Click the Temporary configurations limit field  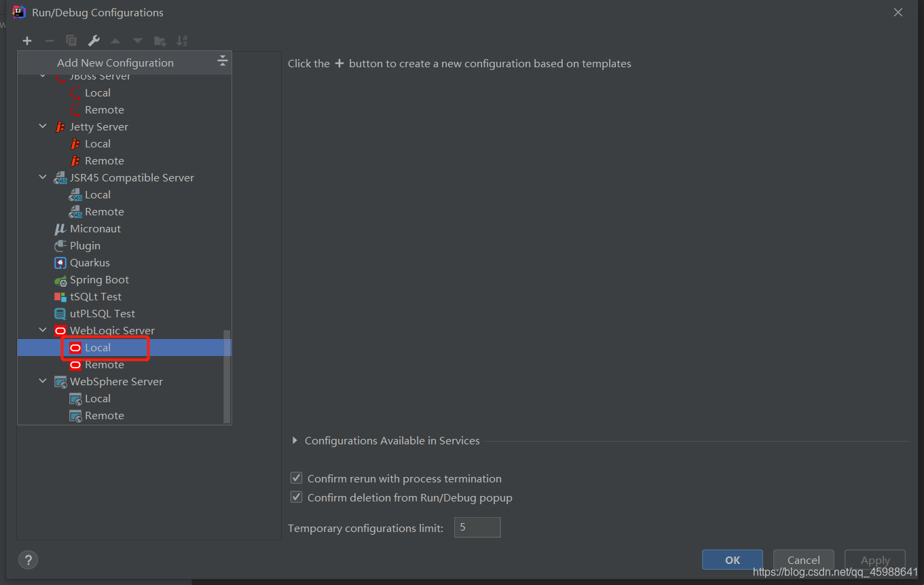[x=477, y=527]
